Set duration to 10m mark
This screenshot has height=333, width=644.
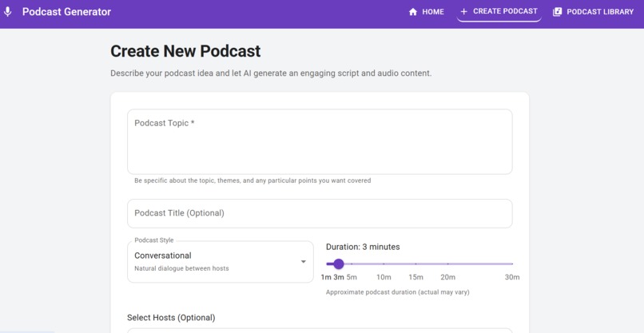(384, 264)
